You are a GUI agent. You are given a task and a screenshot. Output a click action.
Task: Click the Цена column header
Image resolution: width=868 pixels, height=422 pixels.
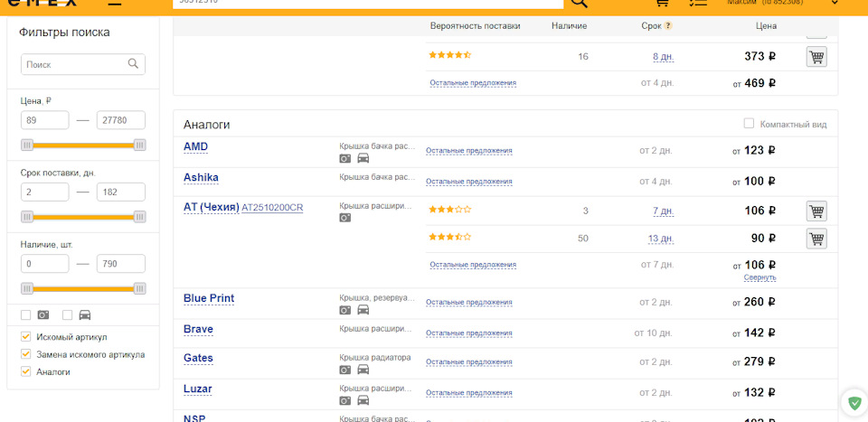[766, 26]
